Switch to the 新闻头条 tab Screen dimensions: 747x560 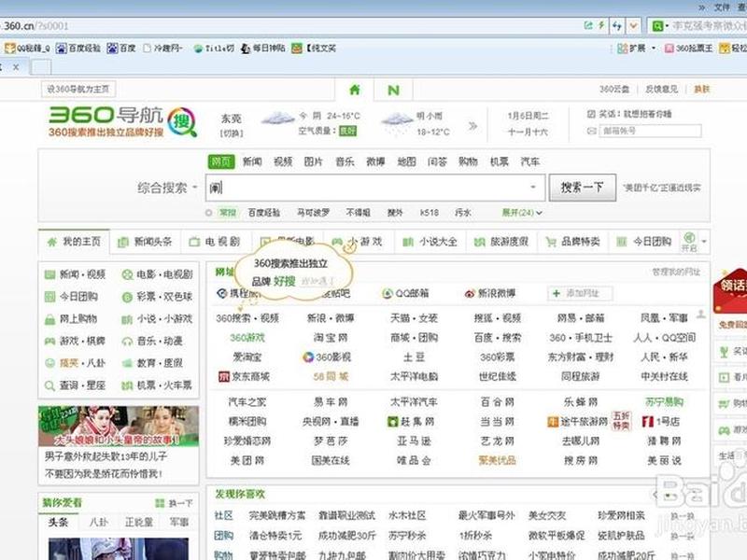point(145,242)
